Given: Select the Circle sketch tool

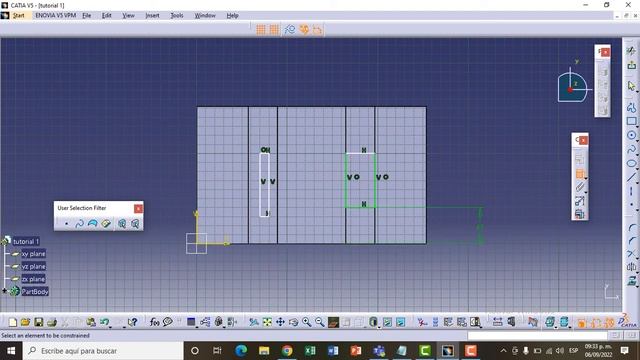Looking at the screenshot, I should [x=631, y=135].
